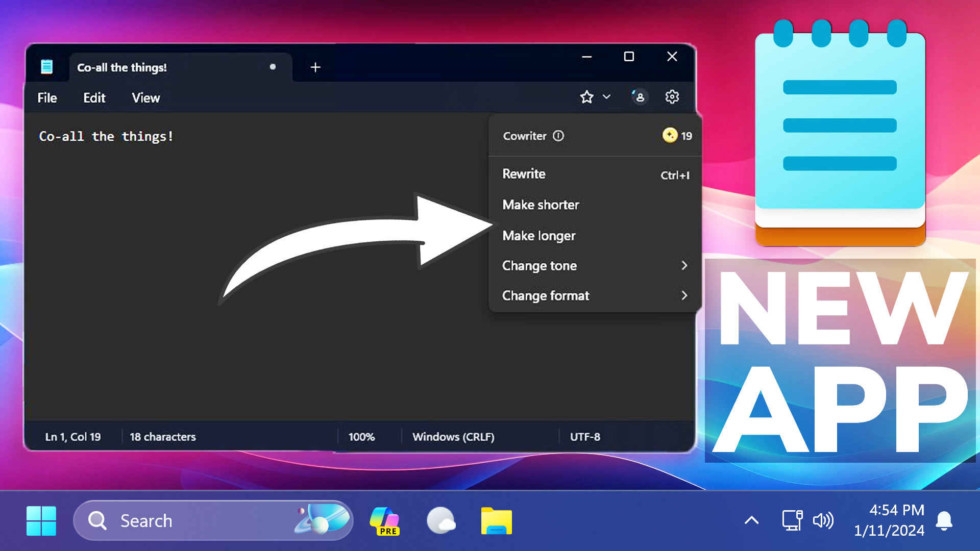Open Copilot Preview from taskbar

pyautogui.click(x=385, y=521)
